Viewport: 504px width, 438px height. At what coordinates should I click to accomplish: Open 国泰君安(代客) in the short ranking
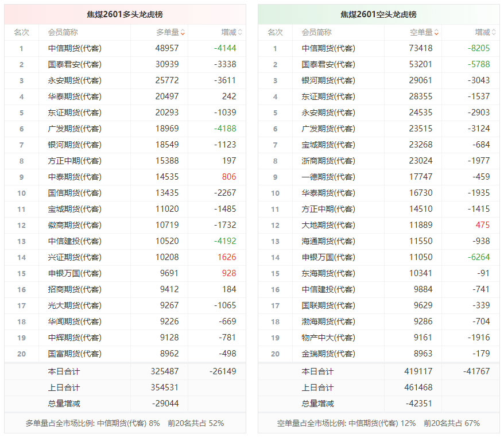(x=328, y=65)
